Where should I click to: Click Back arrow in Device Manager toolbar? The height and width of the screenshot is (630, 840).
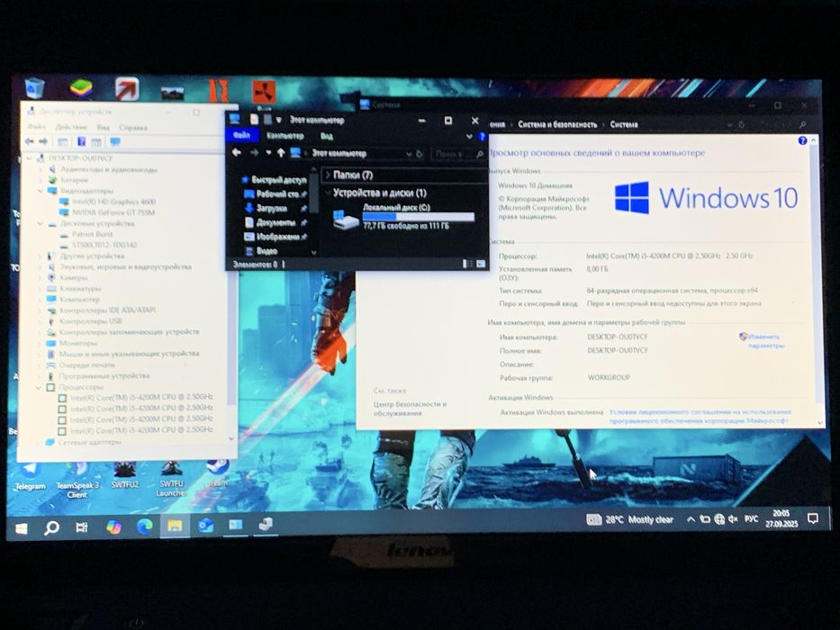[30, 141]
